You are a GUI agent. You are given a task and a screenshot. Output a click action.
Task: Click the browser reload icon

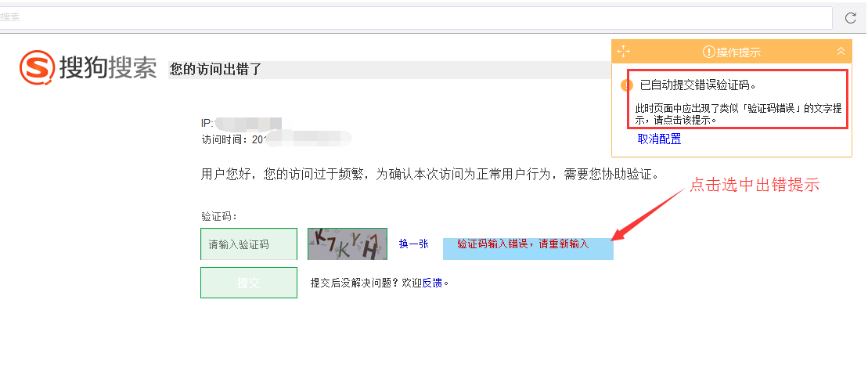(851, 18)
